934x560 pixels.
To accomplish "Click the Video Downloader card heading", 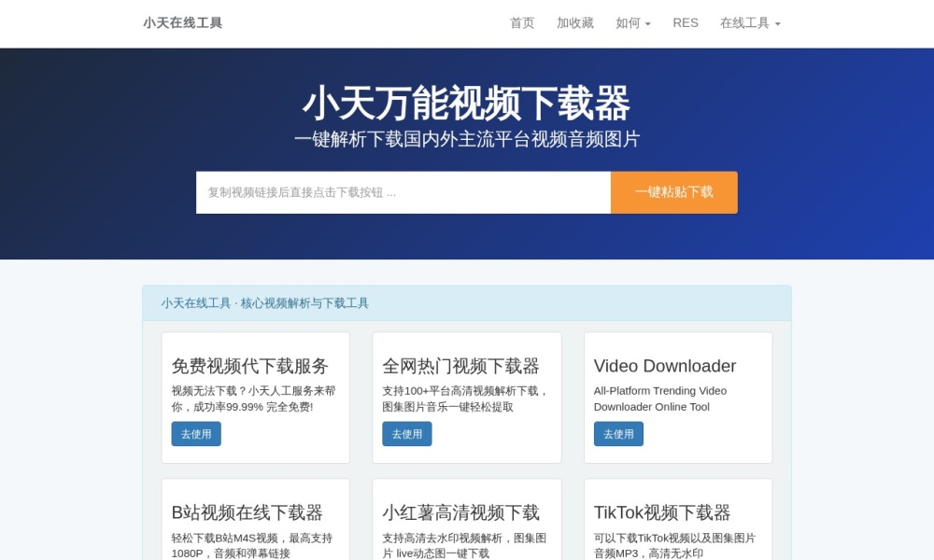I will tap(664, 366).
